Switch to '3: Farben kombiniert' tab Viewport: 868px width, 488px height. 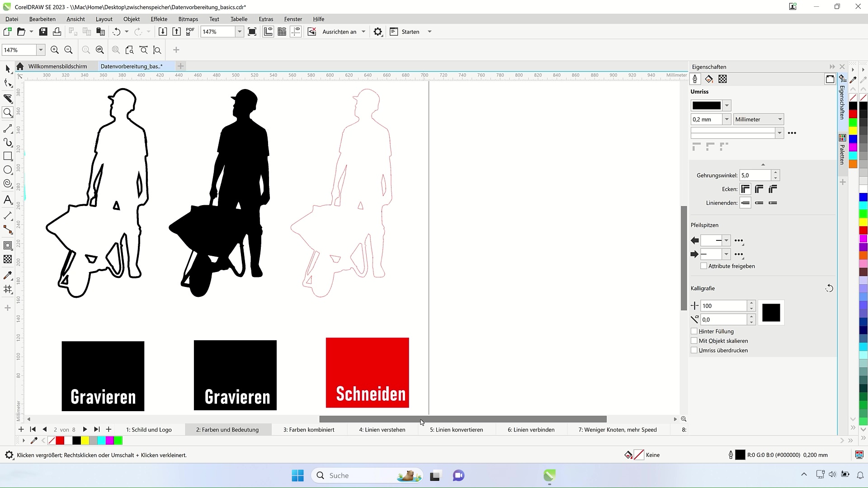(x=309, y=429)
